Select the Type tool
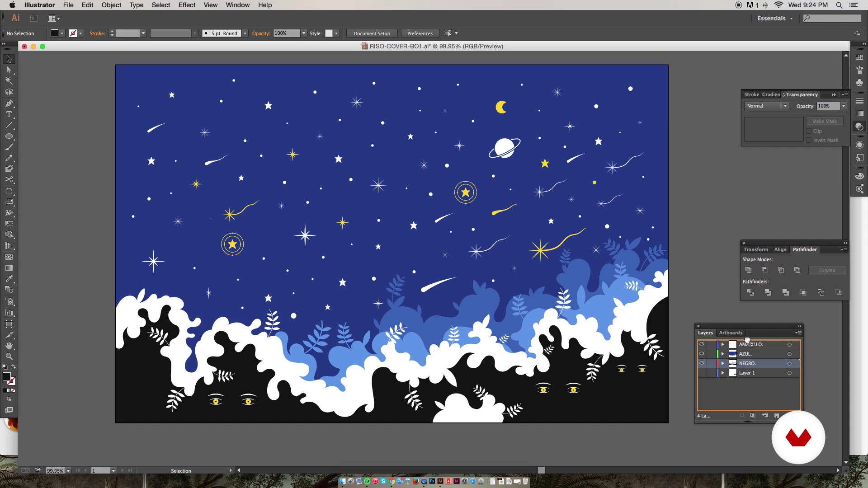 click(x=9, y=114)
